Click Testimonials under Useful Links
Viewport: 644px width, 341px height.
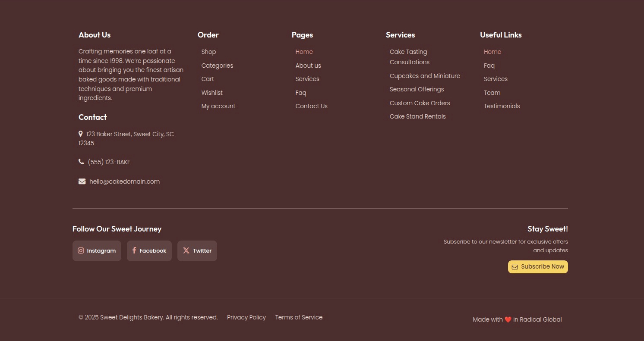pyautogui.click(x=502, y=106)
